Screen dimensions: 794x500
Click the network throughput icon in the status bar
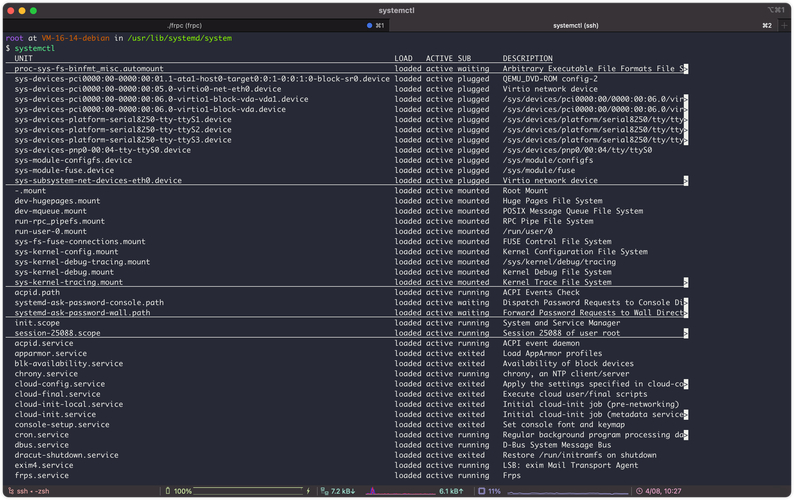pos(324,491)
